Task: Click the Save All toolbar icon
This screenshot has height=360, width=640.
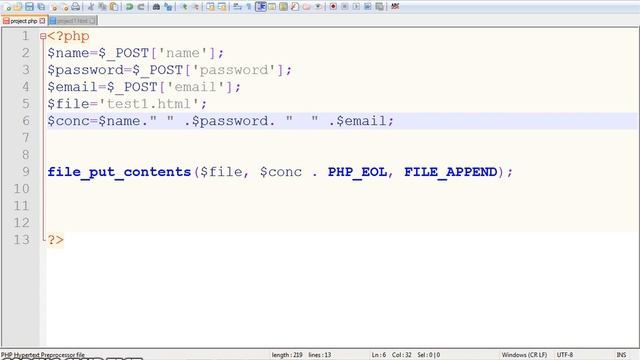Action: click(x=41, y=7)
